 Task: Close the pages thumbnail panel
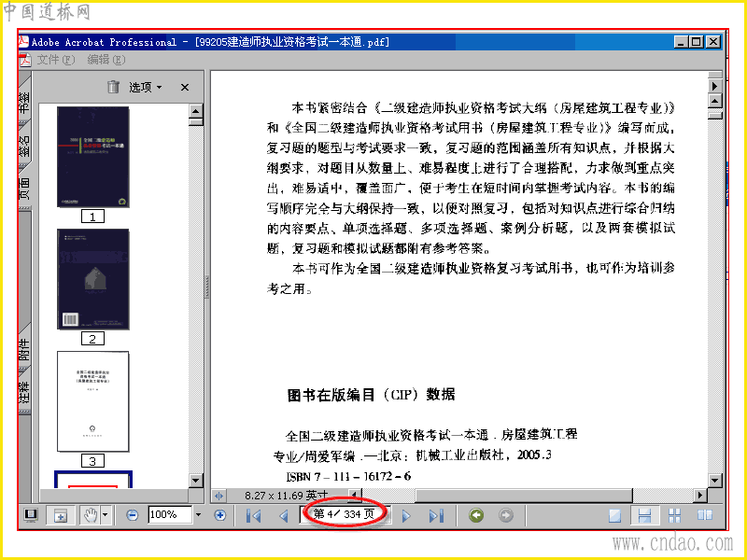185,87
